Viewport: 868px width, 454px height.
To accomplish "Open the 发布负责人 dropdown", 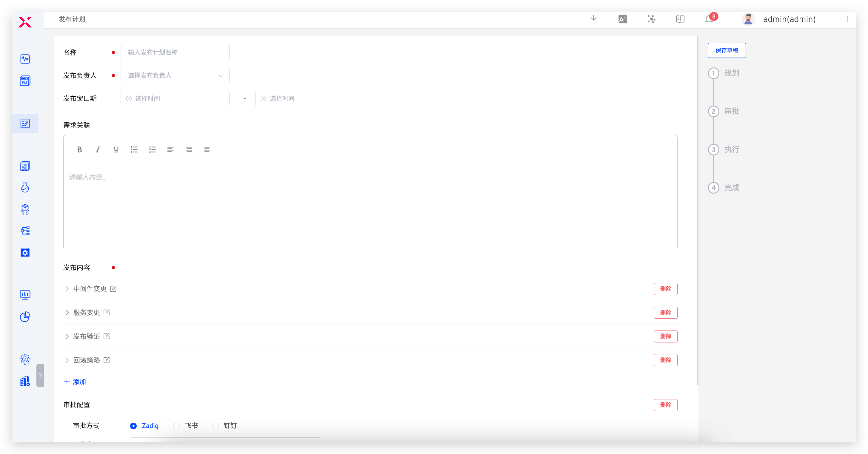I will 175,75.
